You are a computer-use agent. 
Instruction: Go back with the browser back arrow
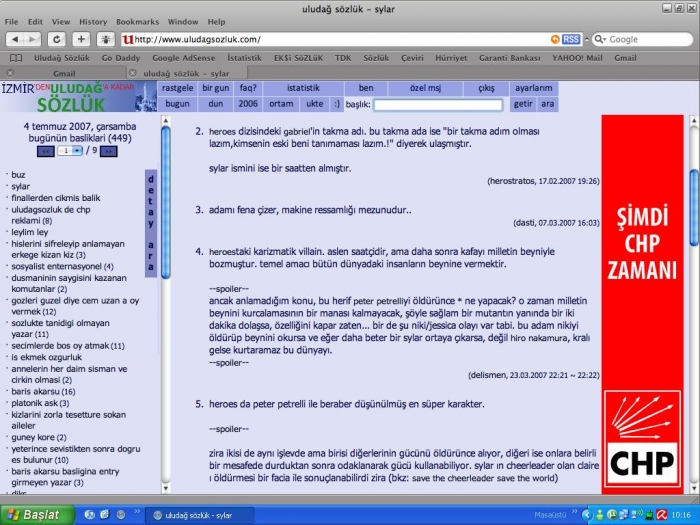pyautogui.click(x=15, y=39)
